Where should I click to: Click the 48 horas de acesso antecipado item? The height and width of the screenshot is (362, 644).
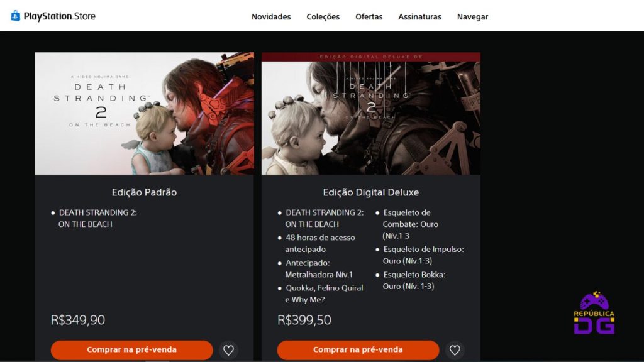319,243
